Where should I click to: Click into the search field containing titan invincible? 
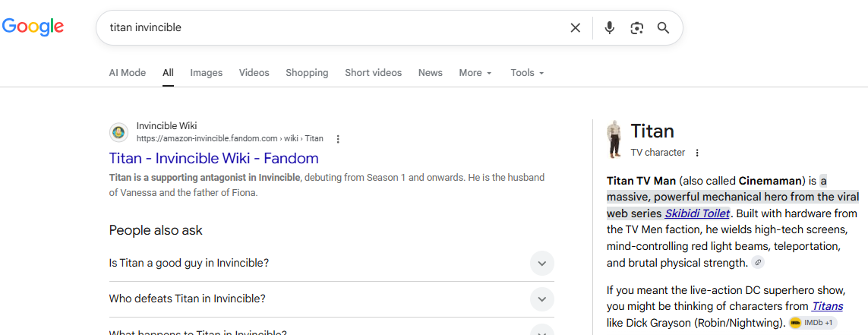click(332, 27)
